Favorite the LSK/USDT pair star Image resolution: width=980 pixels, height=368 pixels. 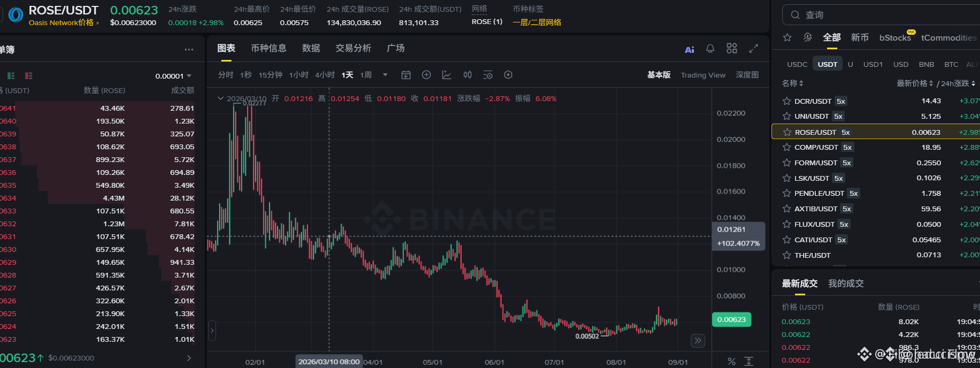[786, 178]
